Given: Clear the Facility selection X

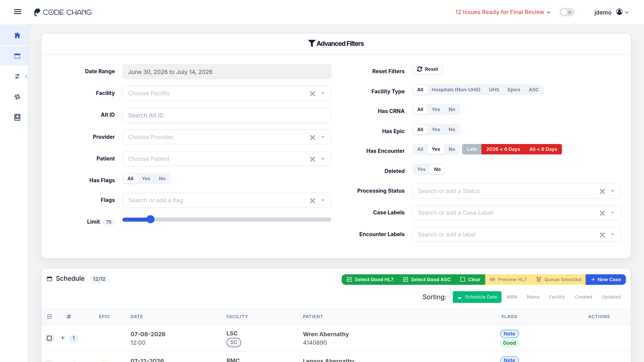Looking at the screenshot, I should click(x=313, y=94).
